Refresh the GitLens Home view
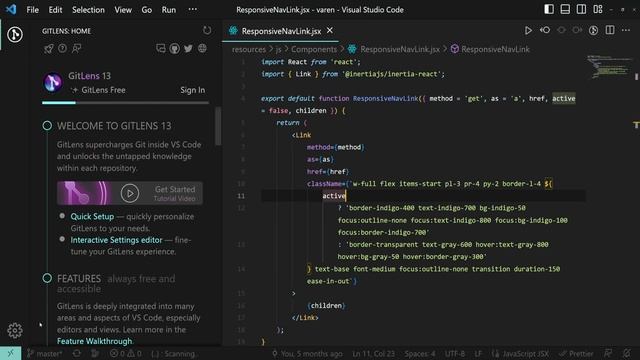The width and height of the screenshot is (640, 360). [x=207, y=31]
